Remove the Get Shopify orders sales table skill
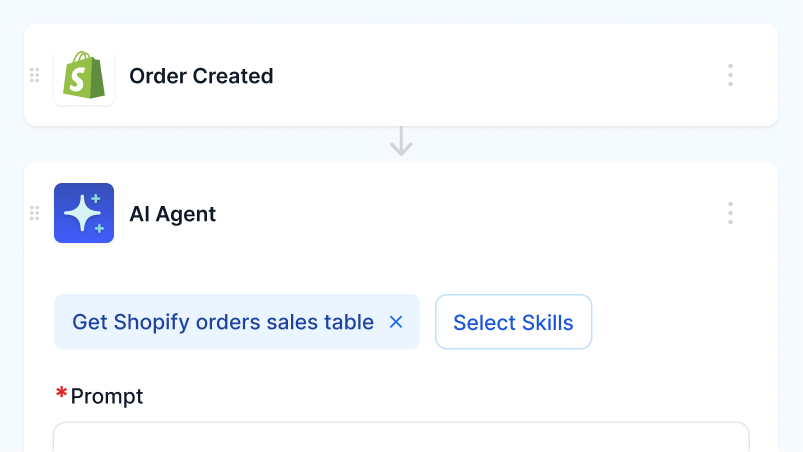The image size is (803, 452). click(396, 322)
